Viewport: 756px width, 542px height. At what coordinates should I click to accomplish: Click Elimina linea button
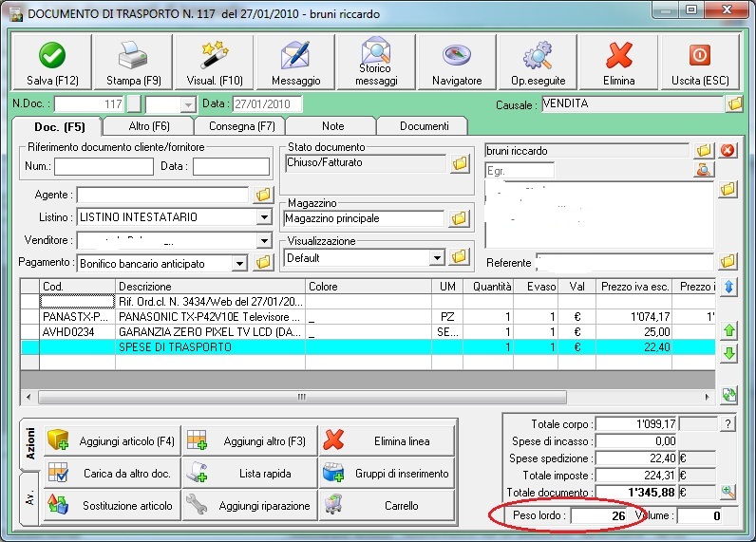387,440
